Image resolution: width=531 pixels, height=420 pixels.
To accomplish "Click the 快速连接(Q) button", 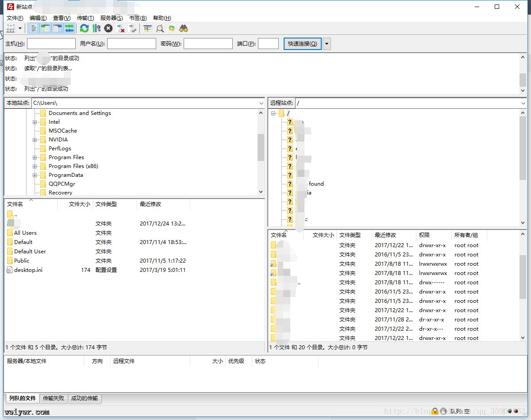I will (302, 44).
